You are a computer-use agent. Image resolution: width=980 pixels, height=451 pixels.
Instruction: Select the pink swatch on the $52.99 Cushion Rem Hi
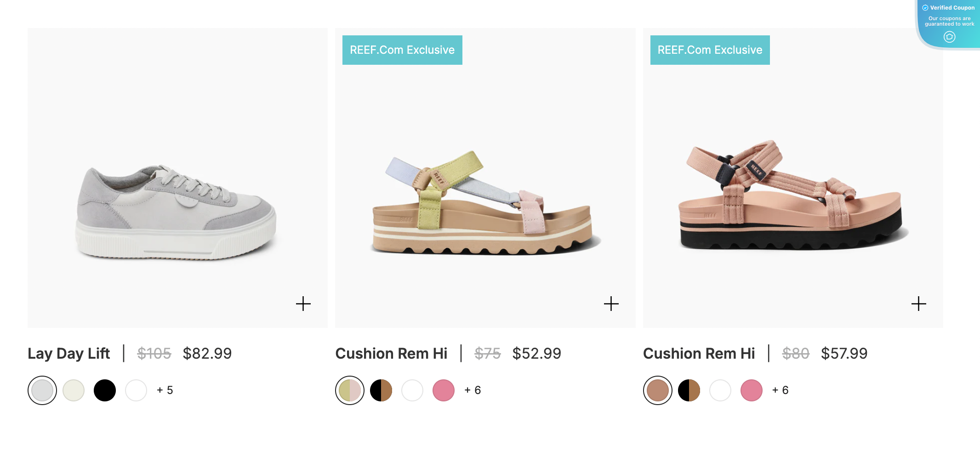point(443,390)
